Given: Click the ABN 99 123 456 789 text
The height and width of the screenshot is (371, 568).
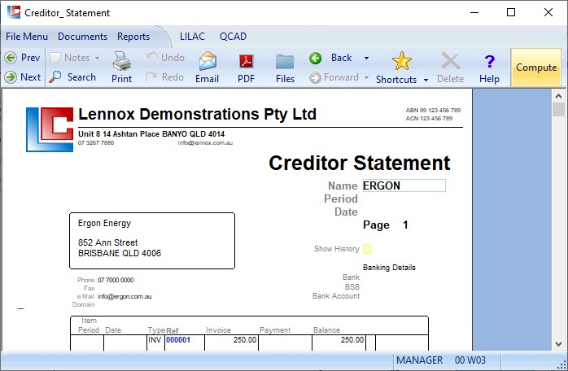Looking at the screenshot, I should click(433, 110).
